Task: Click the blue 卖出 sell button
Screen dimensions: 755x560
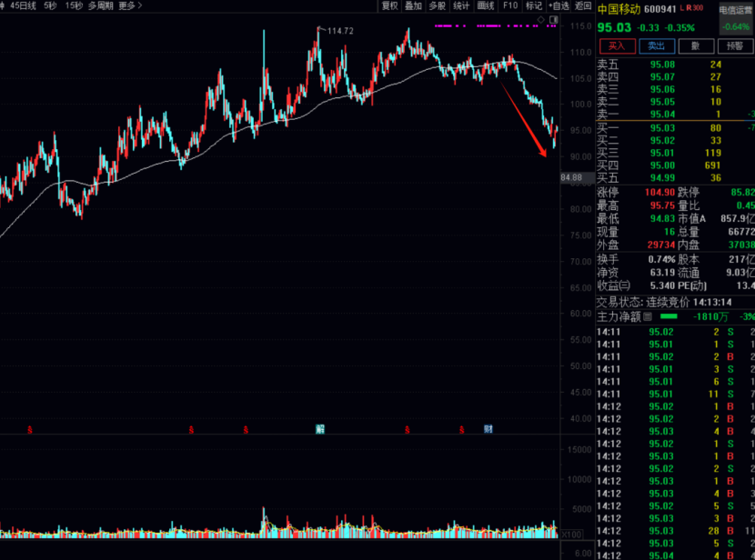Action: tap(652, 45)
